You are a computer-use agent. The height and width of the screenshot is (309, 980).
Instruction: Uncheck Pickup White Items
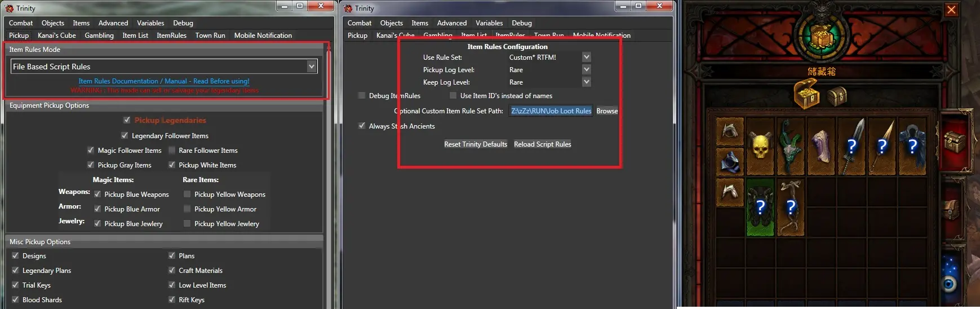click(172, 165)
